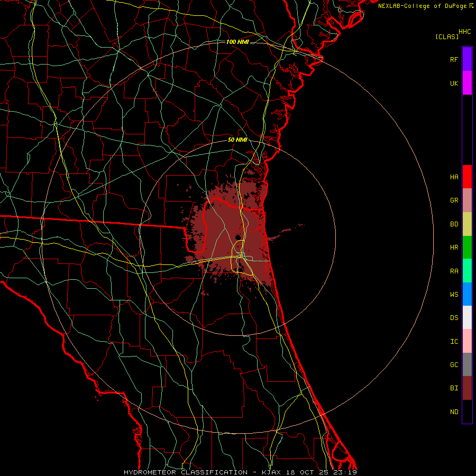Click the IC legend label
This screenshot has width=476, height=476.
click(454, 342)
